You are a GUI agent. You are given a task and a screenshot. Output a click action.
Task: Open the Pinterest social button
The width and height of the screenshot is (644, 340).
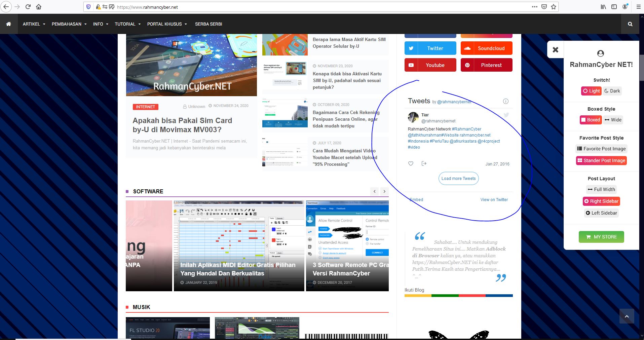487,65
